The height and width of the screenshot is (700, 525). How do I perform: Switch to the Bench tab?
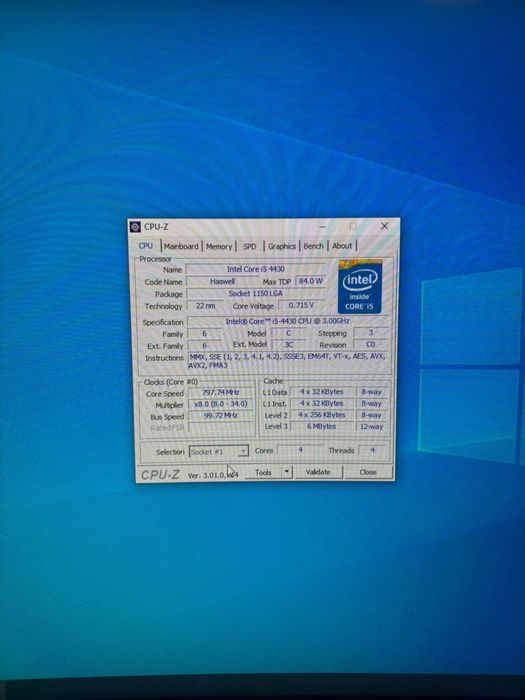click(x=313, y=246)
